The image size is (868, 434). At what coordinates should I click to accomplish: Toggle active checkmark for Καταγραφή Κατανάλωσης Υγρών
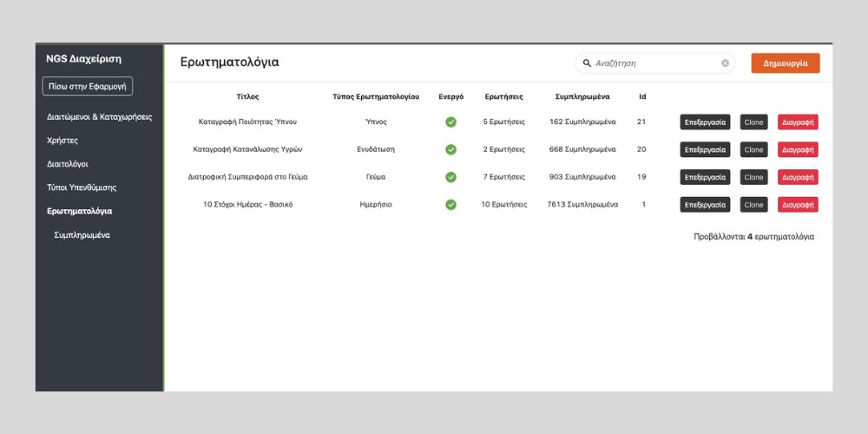click(450, 149)
